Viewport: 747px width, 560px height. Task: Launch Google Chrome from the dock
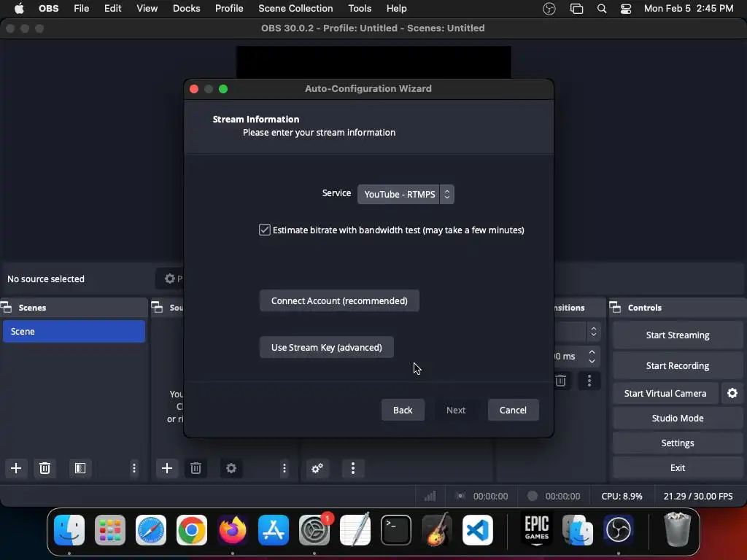click(x=192, y=530)
